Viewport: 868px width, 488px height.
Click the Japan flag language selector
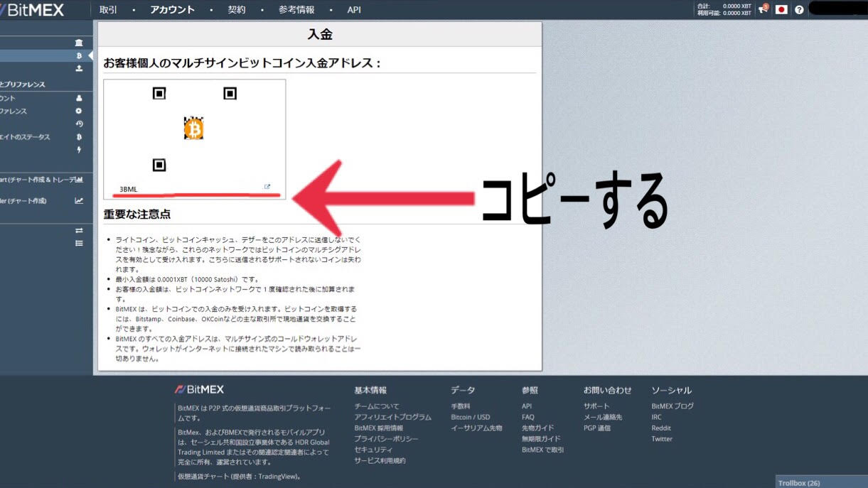click(x=781, y=10)
